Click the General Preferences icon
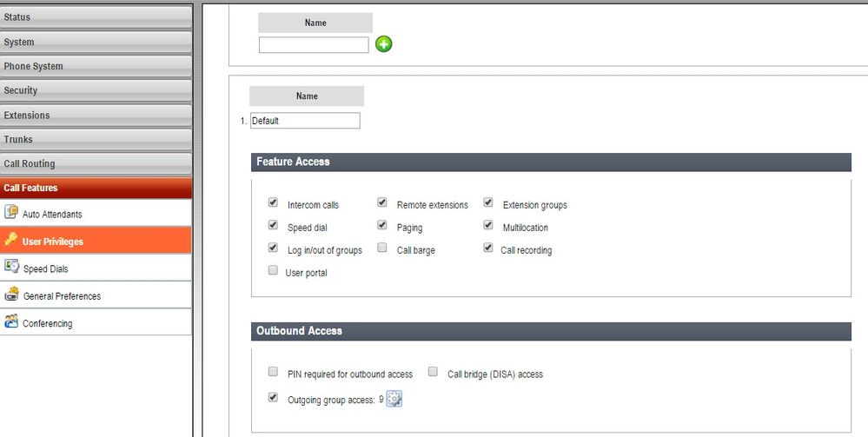Screen dimensions: 868x437 [x=11, y=295]
